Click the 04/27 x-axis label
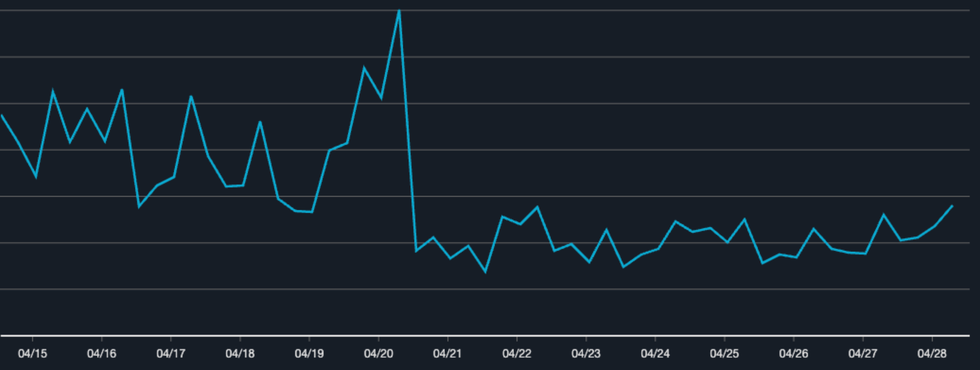 pyautogui.click(x=863, y=354)
